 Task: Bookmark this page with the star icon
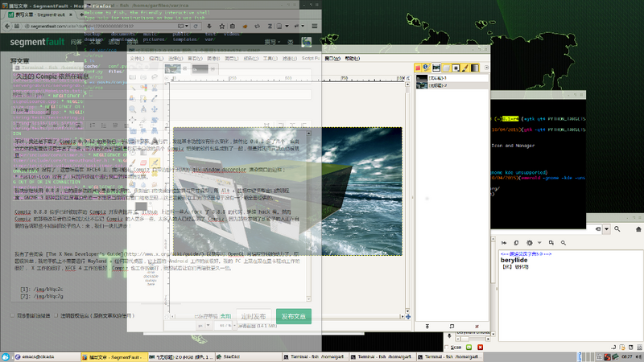tap(222, 26)
